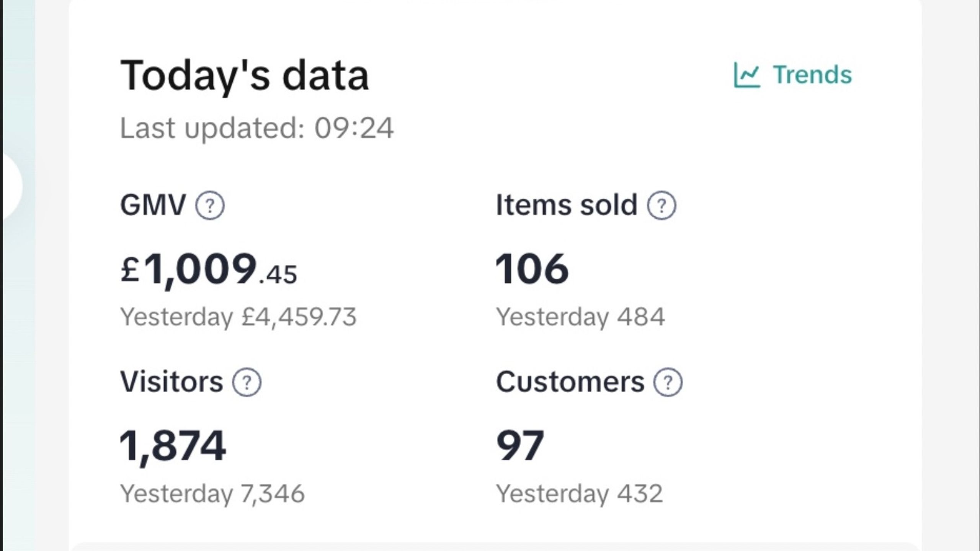This screenshot has height=551, width=980.
Task: Show the Visitors info question icon
Action: point(247,382)
